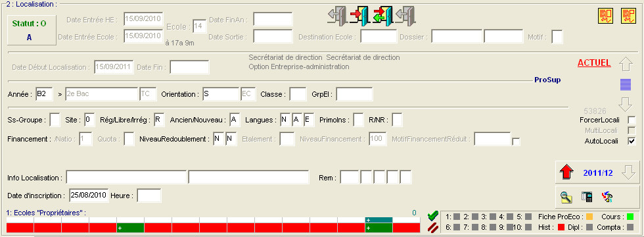The width and height of the screenshot is (644, 237).
Task: Toggle the MultiLocali checkbox
Action: tap(632, 131)
